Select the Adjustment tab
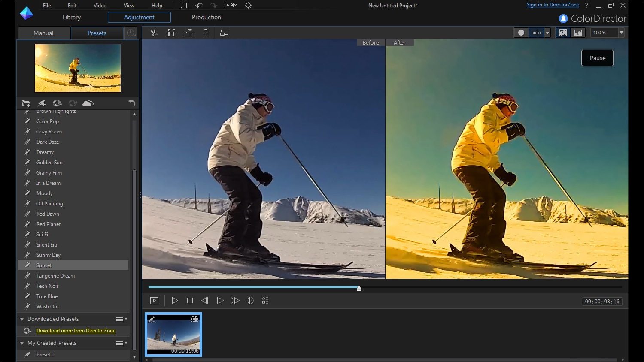Viewport: 644px width, 362px height. coord(139,17)
